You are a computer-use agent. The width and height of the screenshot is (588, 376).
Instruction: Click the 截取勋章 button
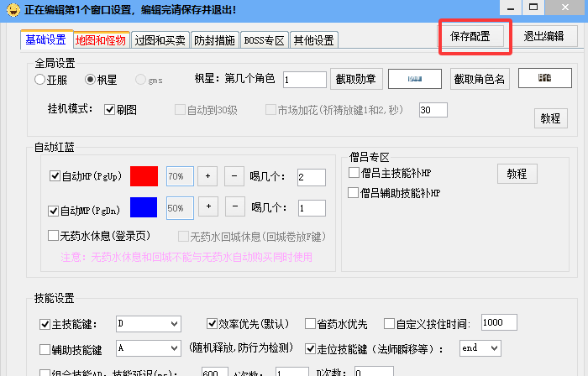pos(357,79)
